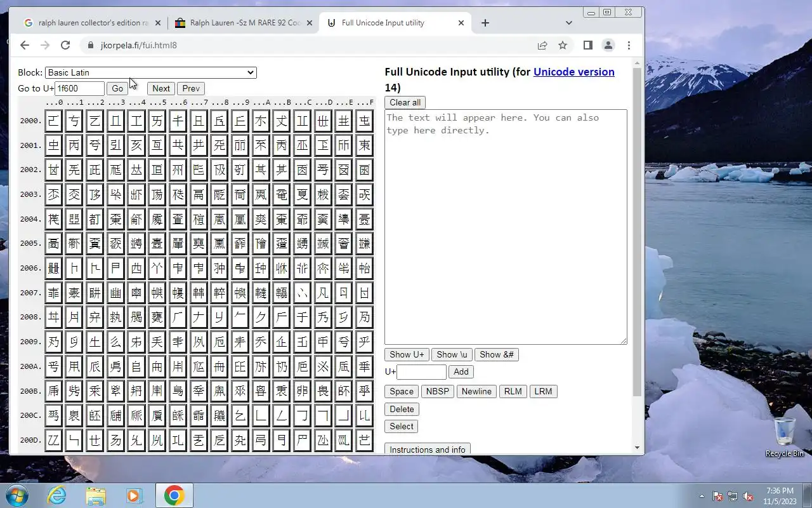Click the page scrollbar up arrow
This screenshot has height=508, width=812.
point(638,62)
